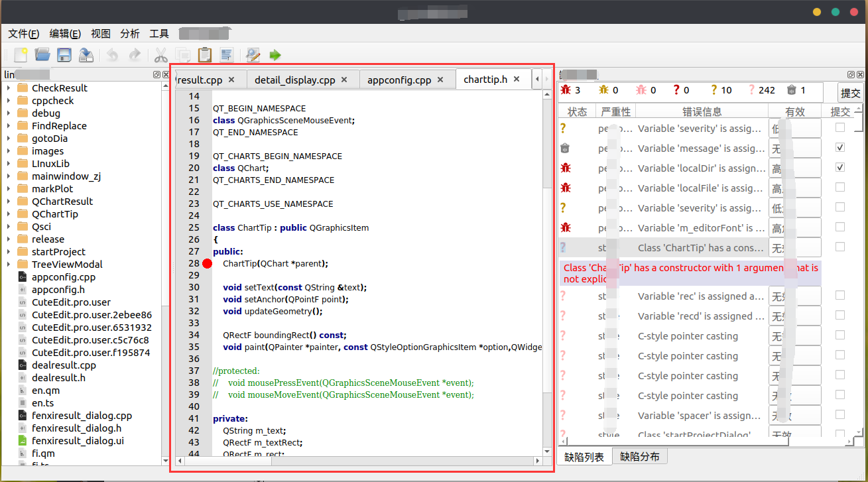Viewport: 868px width, 482px height.
Task: Copy selection with the toolbar copy icon
Action: pos(183,55)
